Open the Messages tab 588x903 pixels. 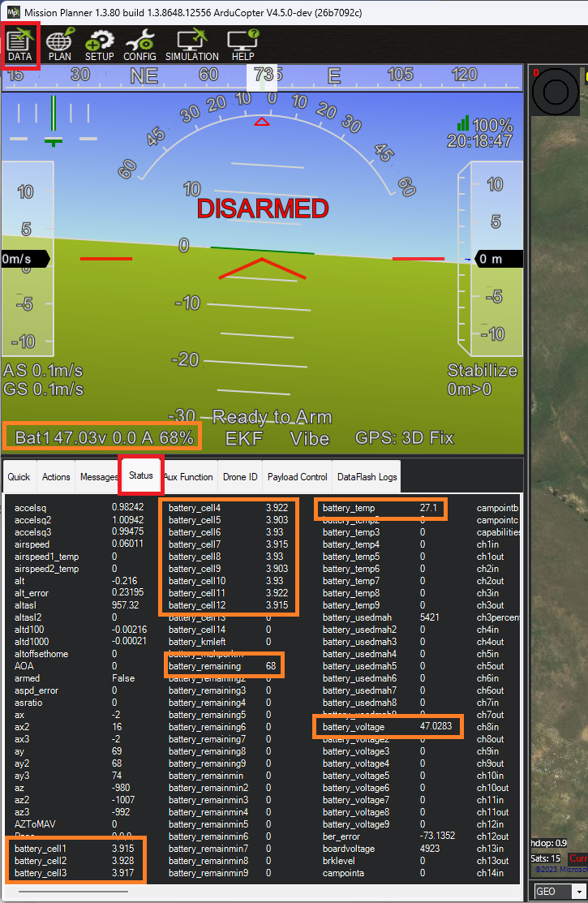(99, 477)
